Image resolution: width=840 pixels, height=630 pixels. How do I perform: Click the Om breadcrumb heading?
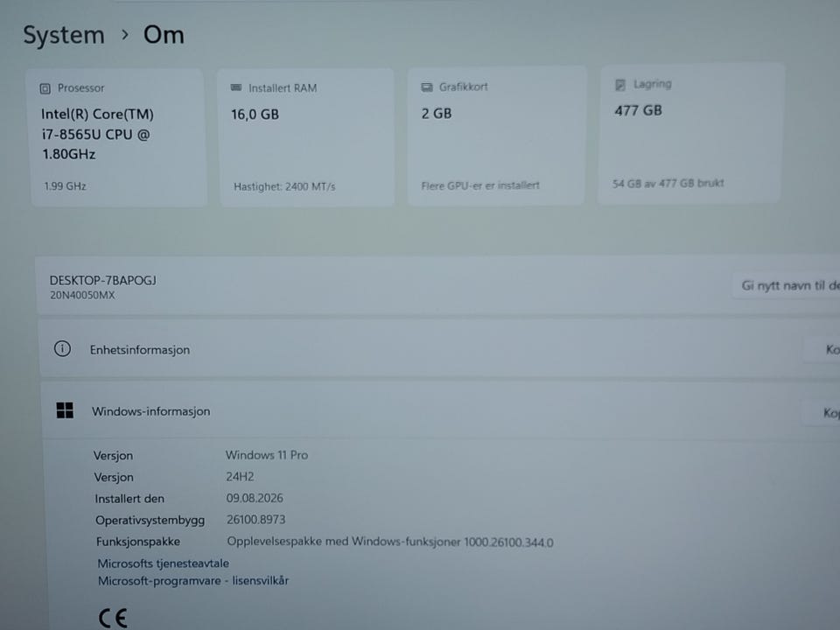click(164, 35)
